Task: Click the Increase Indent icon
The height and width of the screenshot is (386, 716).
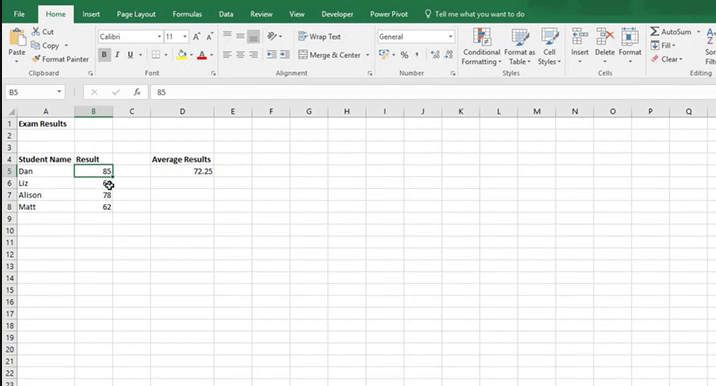Action: pyautogui.click(x=284, y=55)
